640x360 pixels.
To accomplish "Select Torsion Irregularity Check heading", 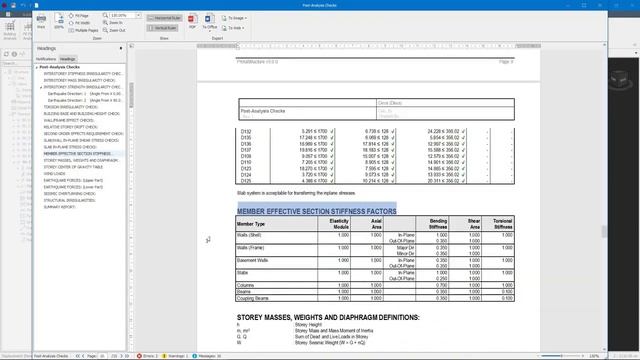I will coord(70,107).
